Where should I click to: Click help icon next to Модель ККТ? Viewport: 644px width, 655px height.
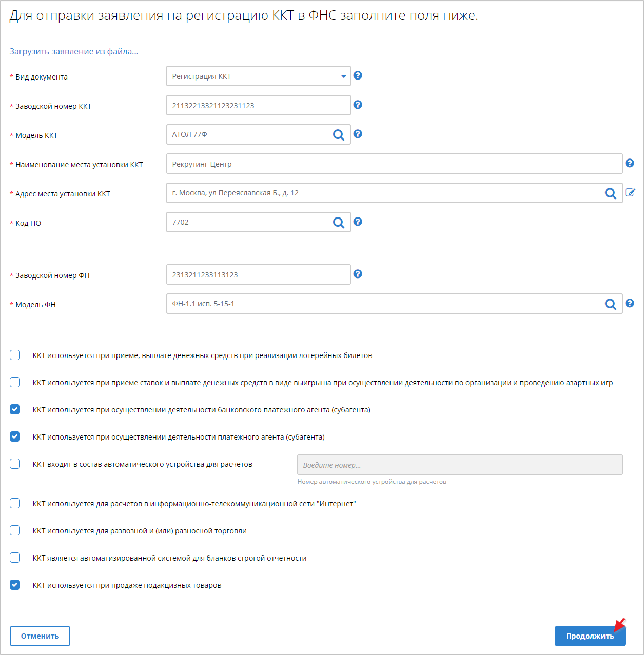click(358, 134)
